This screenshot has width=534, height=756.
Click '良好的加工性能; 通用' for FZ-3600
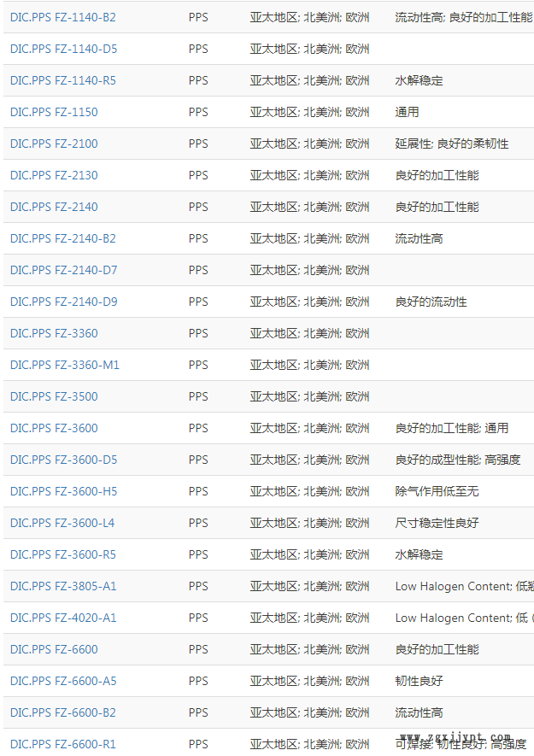(x=451, y=428)
